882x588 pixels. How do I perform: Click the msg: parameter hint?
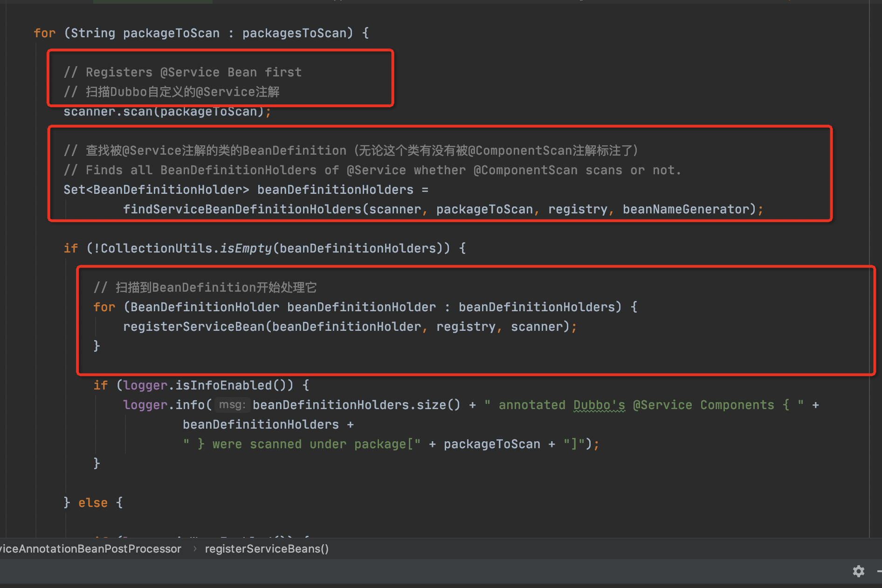point(232,404)
